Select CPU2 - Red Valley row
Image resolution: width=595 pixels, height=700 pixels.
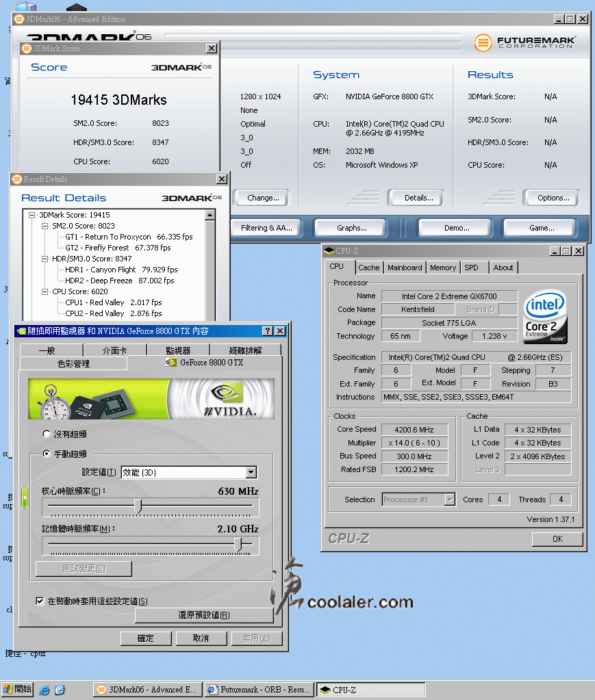(114, 313)
